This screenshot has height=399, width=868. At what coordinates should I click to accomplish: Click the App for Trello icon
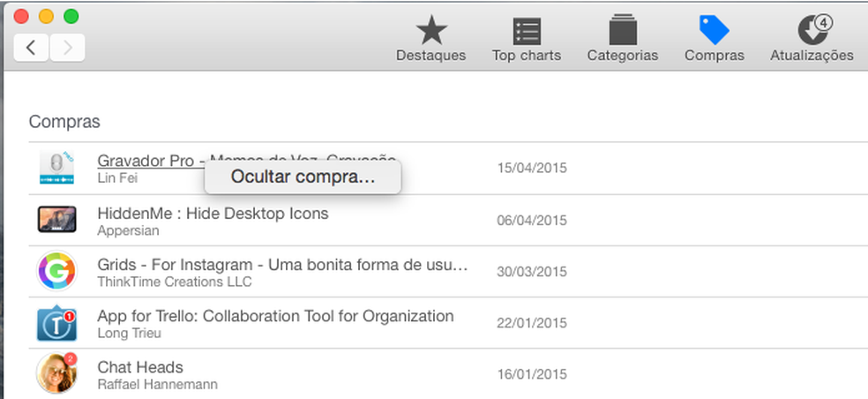[56, 323]
